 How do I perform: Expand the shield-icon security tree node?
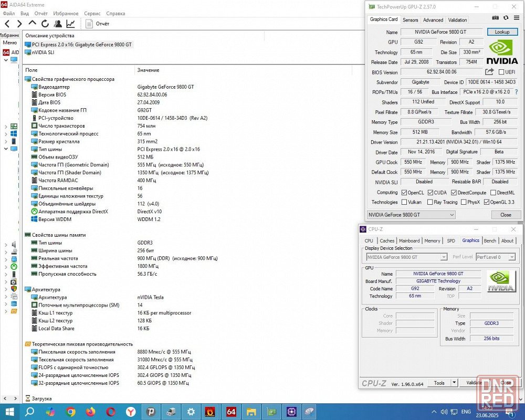click(6, 289)
